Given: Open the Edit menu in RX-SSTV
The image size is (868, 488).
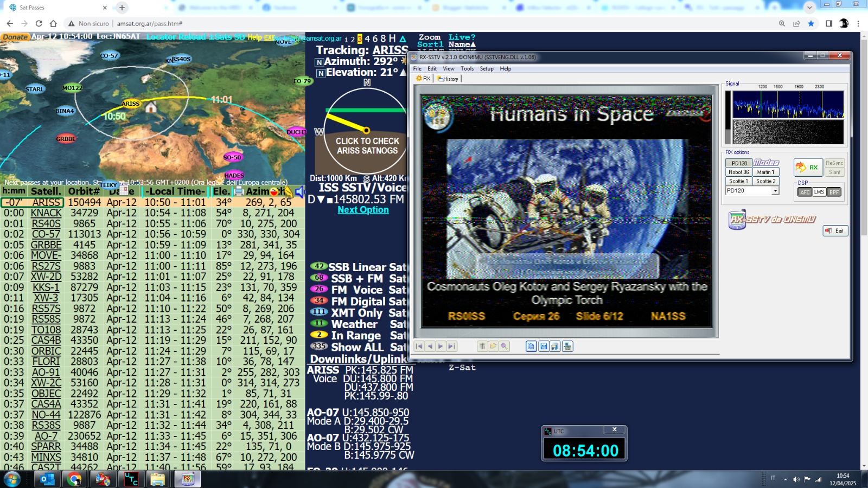Looking at the screenshot, I should pos(432,69).
